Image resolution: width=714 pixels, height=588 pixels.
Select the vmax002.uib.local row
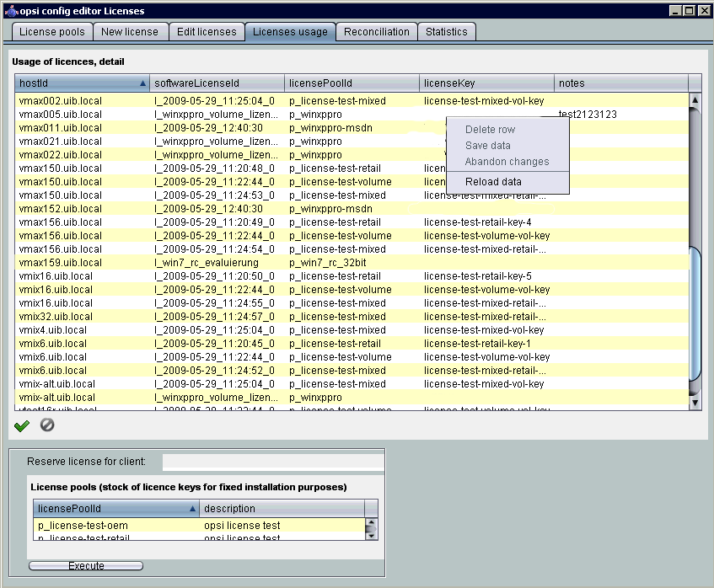coord(352,100)
